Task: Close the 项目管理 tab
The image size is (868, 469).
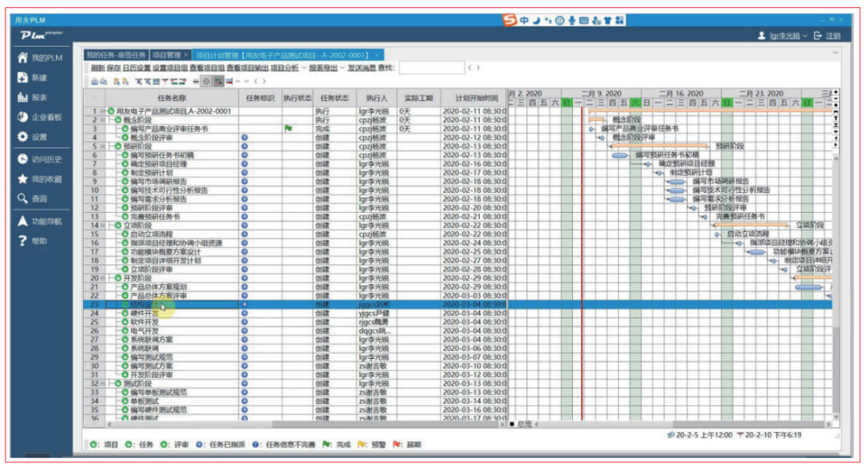Action: (186, 55)
